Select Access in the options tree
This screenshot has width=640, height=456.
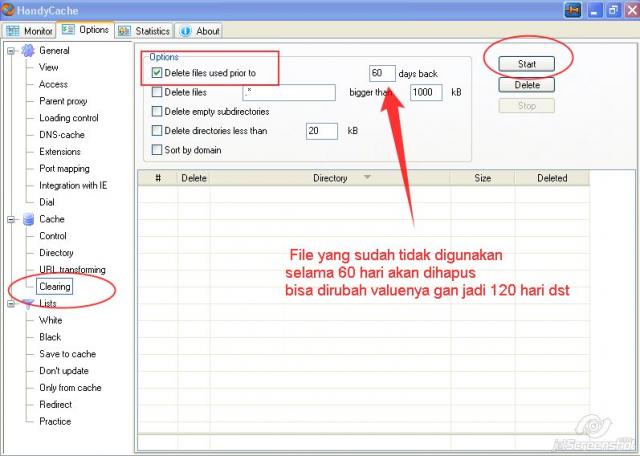[x=53, y=84]
